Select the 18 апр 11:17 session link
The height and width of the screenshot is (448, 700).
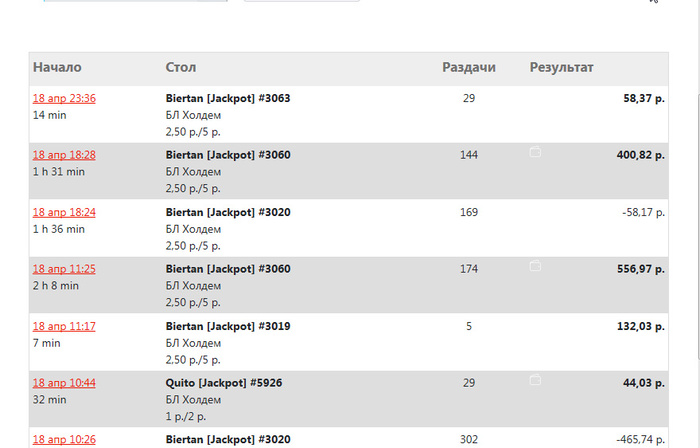(x=64, y=326)
